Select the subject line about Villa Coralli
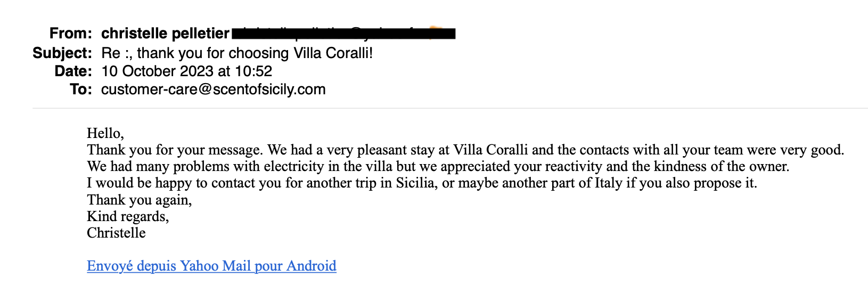This screenshot has height=293, width=868. 237,53
